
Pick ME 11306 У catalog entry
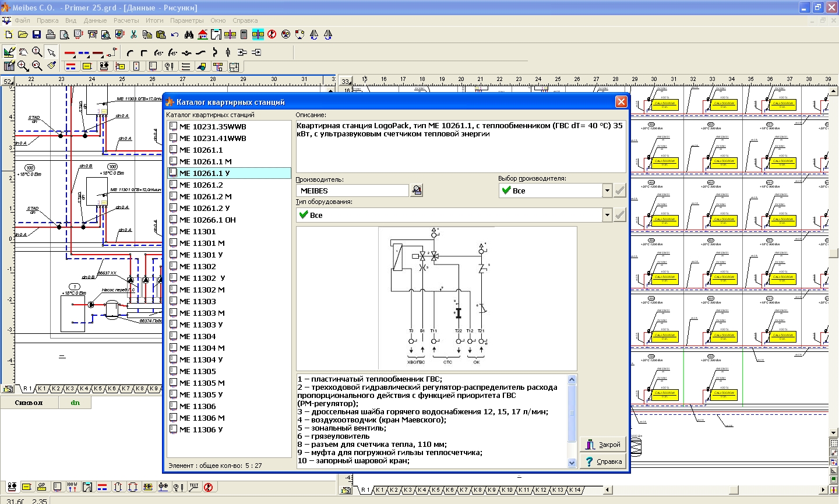pyautogui.click(x=201, y=429)
